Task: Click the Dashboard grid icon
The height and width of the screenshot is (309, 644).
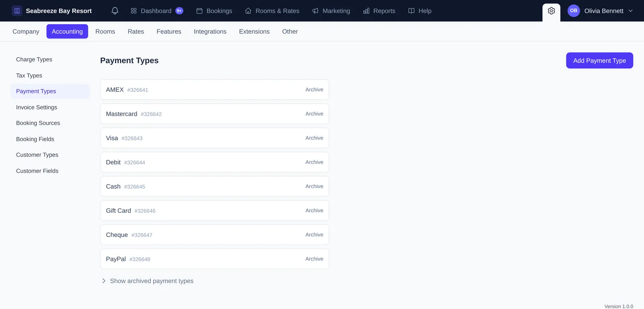Action: coord(134,11)
